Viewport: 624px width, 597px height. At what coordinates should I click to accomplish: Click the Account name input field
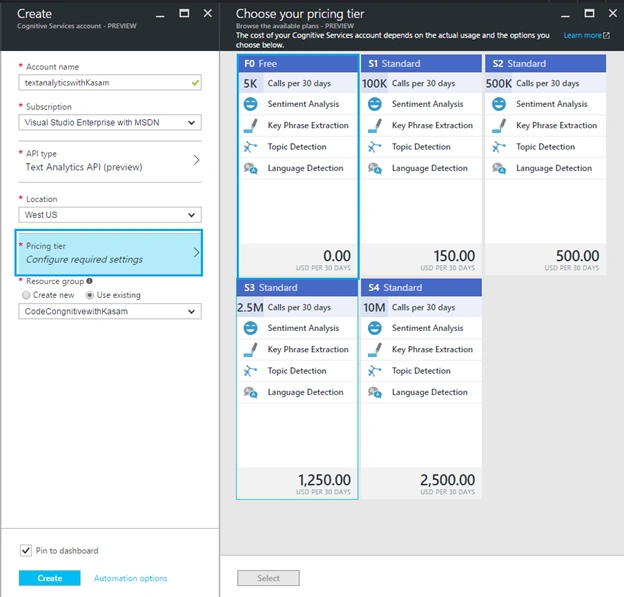point(110,83)
